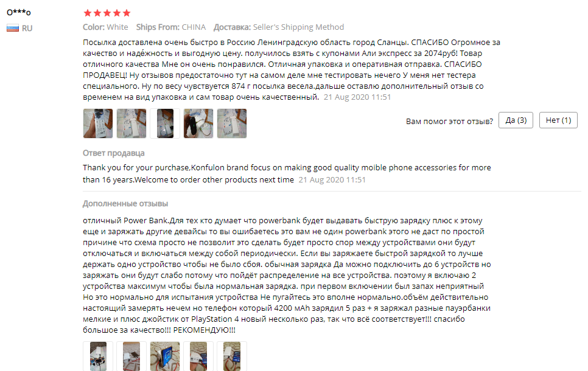Click the Да (3) helpful button
This screenshot has width=588, height=371.
tap(516, 120)
